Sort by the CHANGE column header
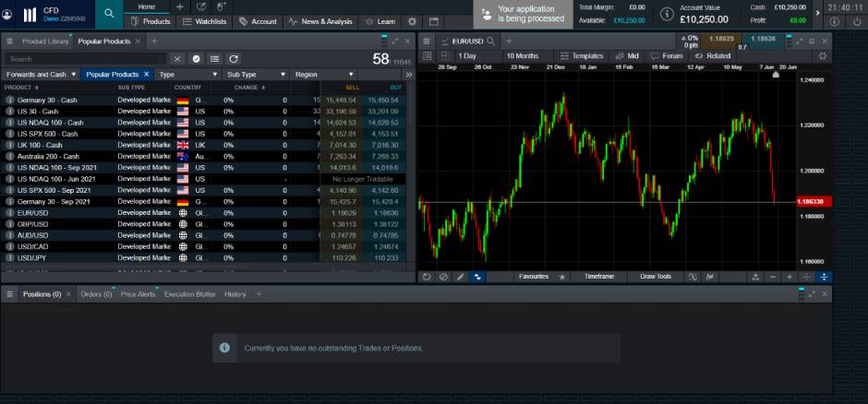The image size is (868, 404). (x=249, y=88)
